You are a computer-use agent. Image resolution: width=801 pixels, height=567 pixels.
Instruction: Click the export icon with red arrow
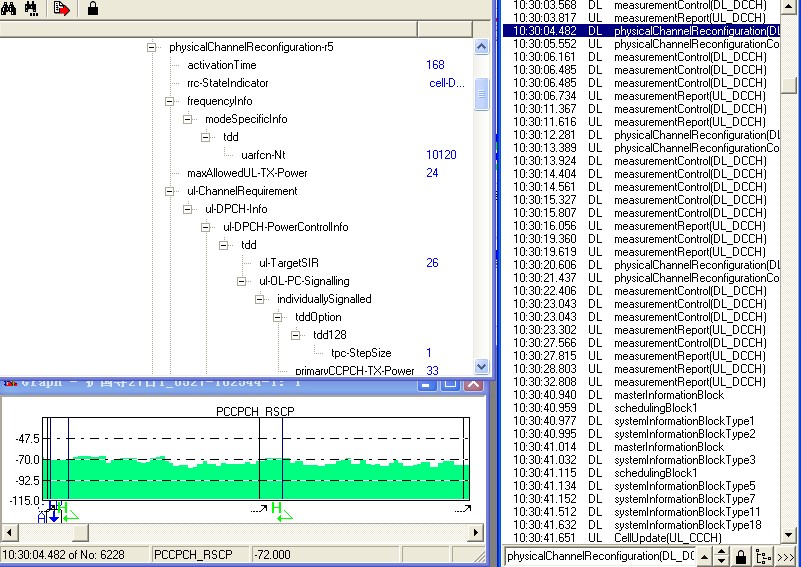pyautogui.click(x=62, y=9)
